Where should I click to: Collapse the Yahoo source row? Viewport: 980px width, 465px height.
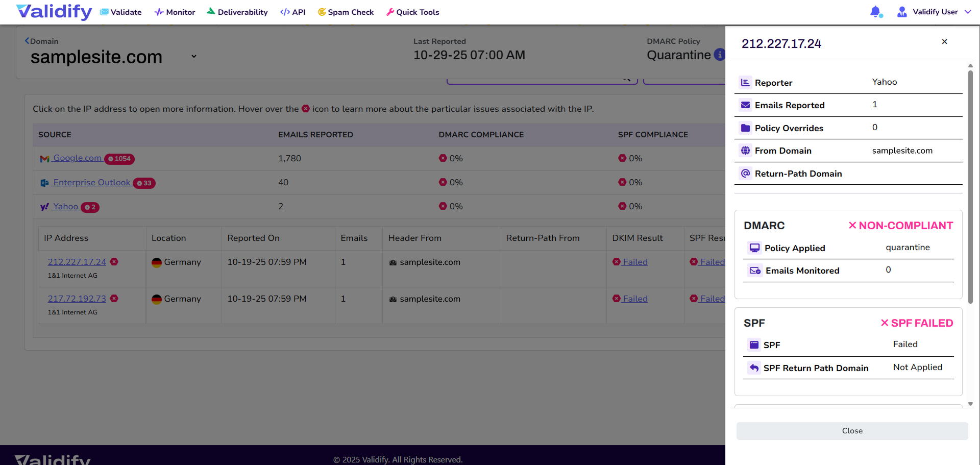(x=65, y=207)
